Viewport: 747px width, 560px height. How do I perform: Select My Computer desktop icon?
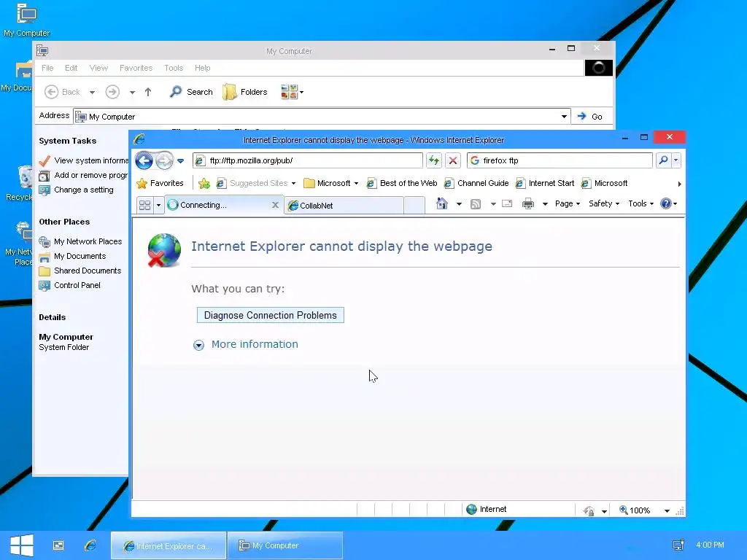(x=27, y=20)
